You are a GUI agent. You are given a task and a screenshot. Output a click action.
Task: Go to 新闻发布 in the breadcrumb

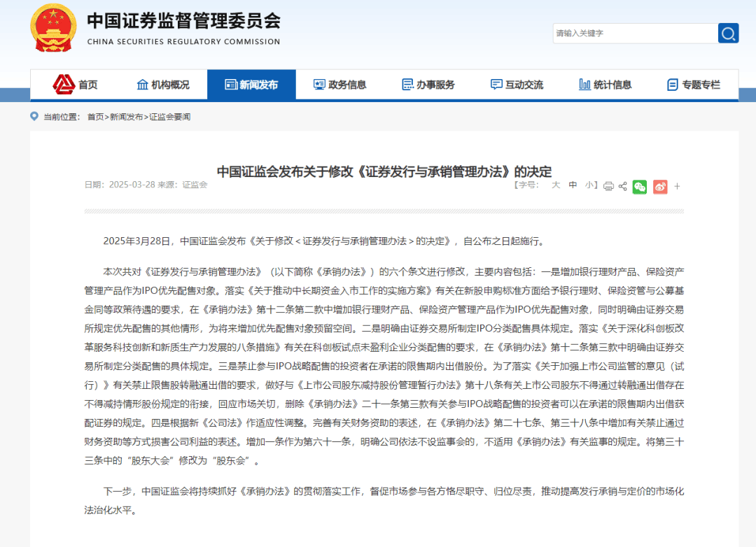(126, 117)
